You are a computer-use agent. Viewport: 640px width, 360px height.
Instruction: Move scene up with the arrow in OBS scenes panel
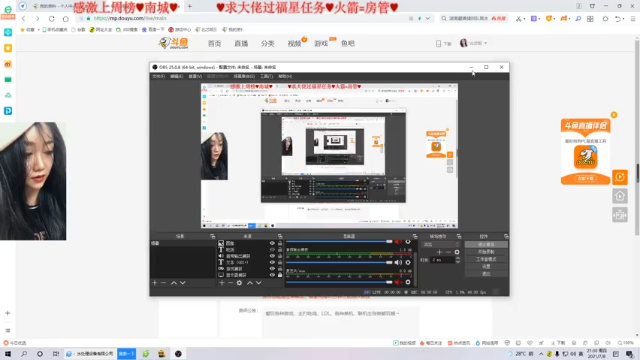pyautogui.click(x=173, y=282)
